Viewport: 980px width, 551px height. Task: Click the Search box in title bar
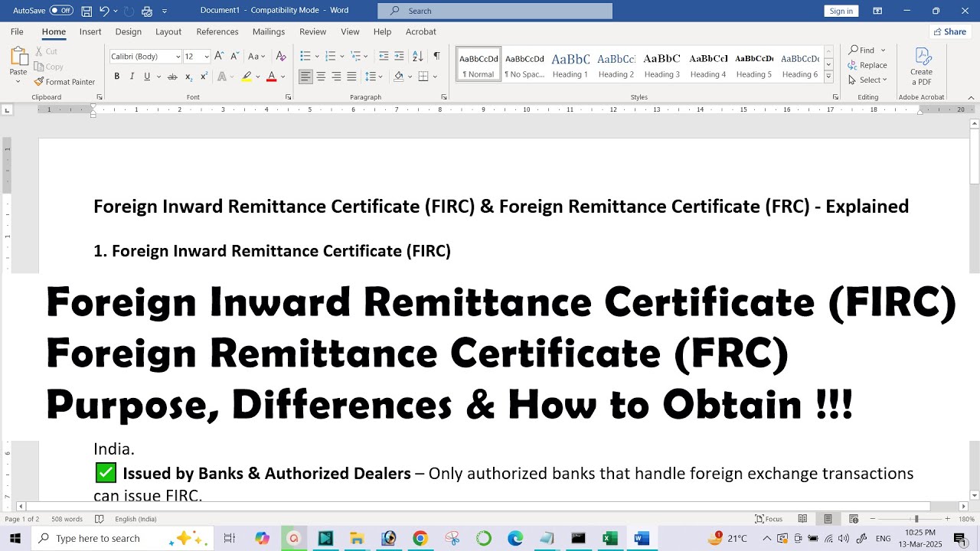coord(495,11)
